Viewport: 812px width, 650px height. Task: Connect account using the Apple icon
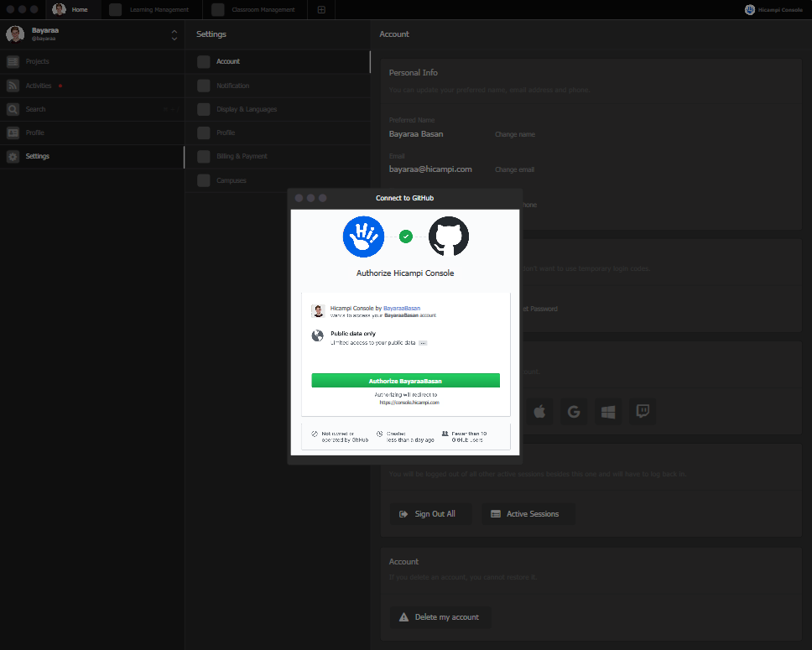[x=539, y=411]
